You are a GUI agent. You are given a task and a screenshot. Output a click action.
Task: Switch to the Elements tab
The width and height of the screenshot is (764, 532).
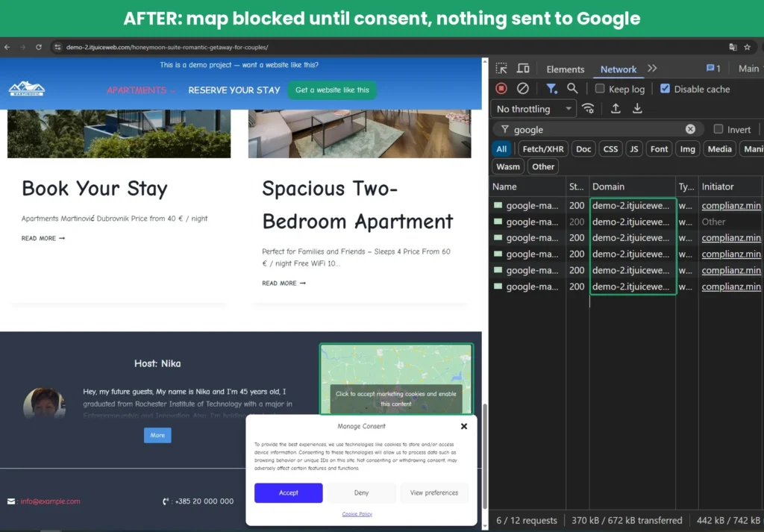(x=566, y=69)
